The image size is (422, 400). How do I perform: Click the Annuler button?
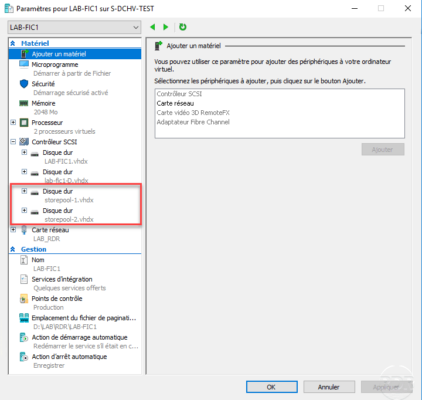point(329,387)
